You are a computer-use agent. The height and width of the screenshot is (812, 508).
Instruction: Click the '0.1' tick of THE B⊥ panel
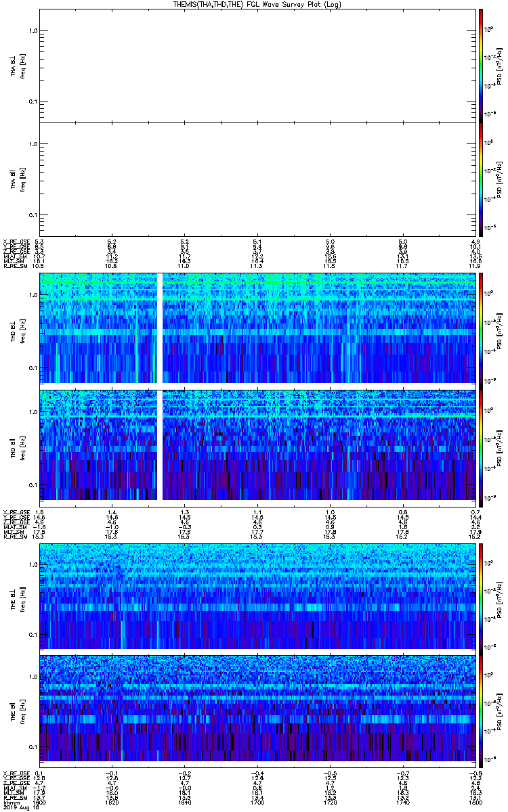pos(33,635)
